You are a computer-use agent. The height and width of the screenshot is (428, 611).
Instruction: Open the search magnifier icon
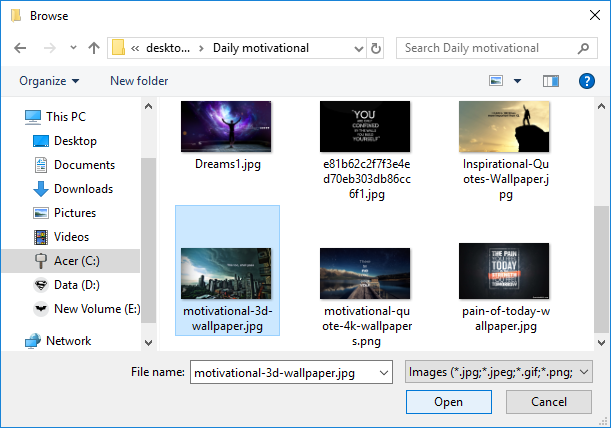click(583, 48)
